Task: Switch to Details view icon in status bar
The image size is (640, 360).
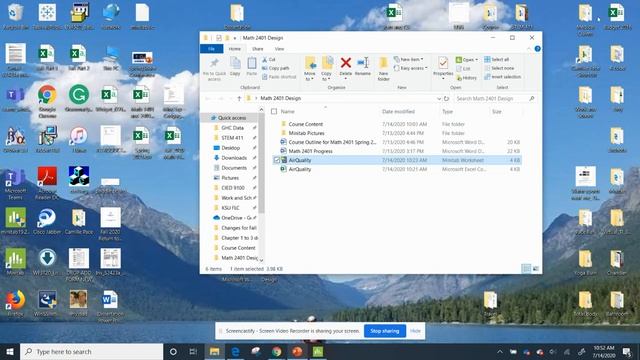Action: (x=526, y=269)
